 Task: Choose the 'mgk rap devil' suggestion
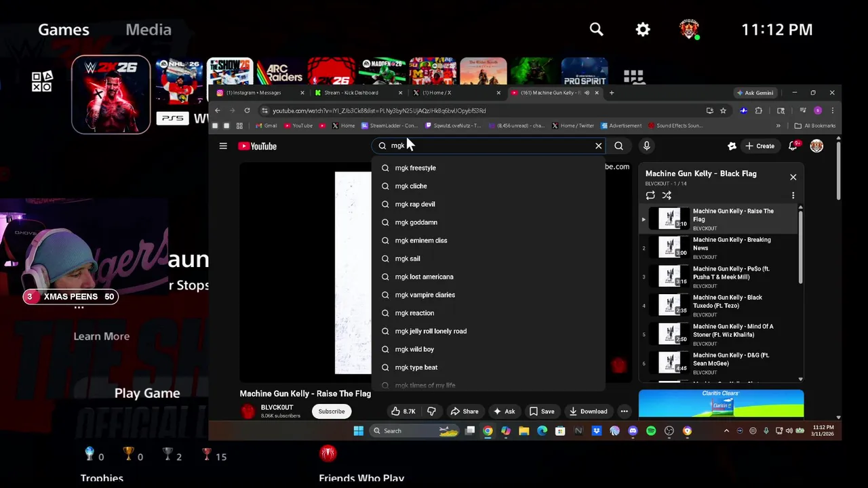click(488, 204)
